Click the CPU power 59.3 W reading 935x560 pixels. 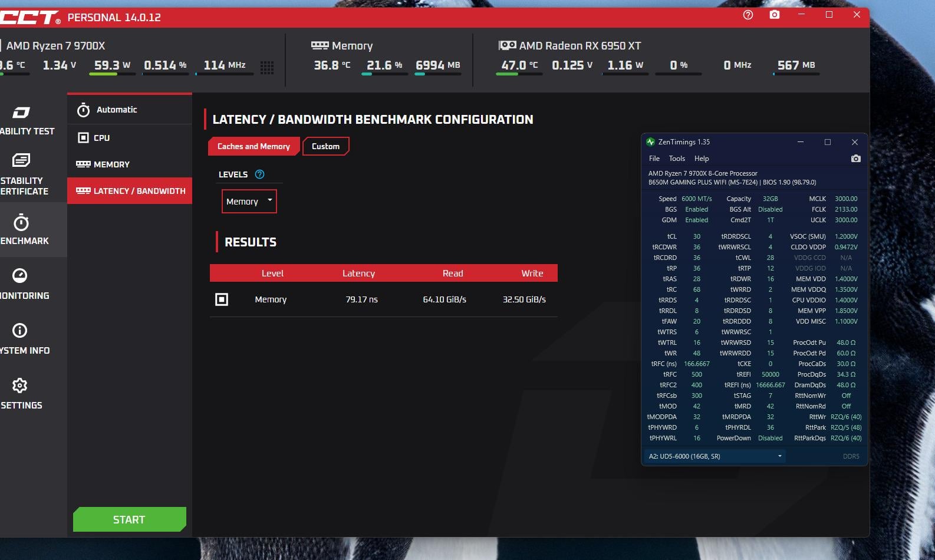coord(112,65)
